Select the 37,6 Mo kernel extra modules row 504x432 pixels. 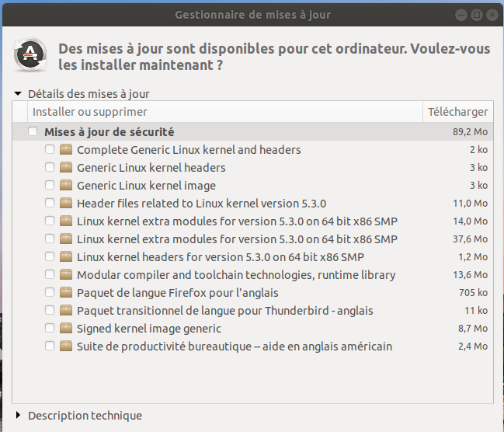click(x=237, y=239)
